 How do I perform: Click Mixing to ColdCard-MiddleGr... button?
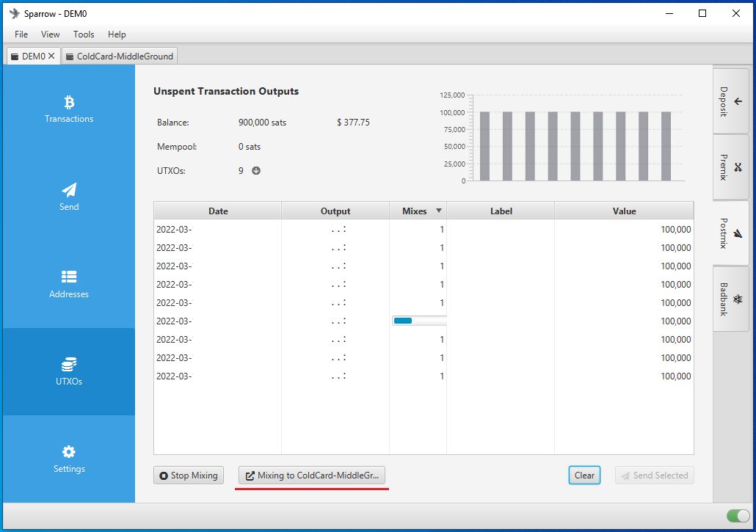(312, 475)
